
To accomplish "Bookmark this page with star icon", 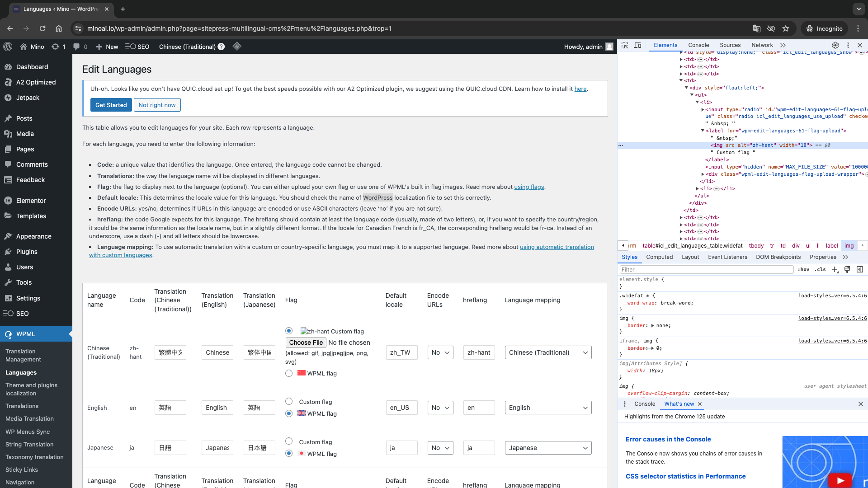I will [786, 28].
